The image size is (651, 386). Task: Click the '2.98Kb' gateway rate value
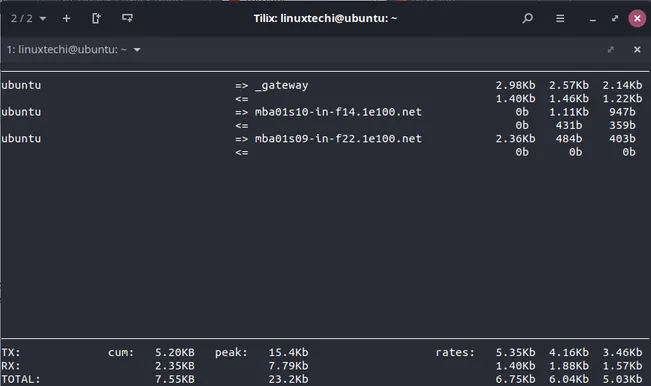[x=515, y=85]
